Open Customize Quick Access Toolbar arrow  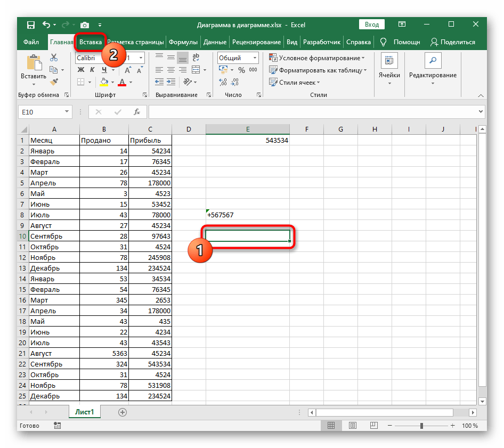point(100,25)
